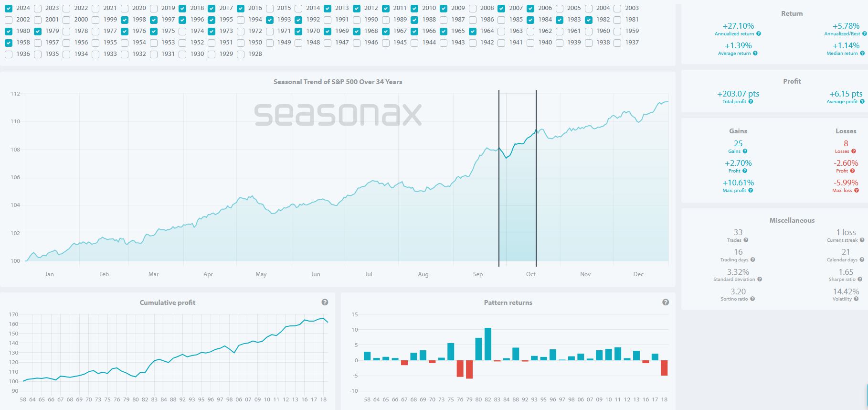868x410 pixels.
Task: Click the red Pattern returns bar for year 76
Action: (x=460, y=368)
